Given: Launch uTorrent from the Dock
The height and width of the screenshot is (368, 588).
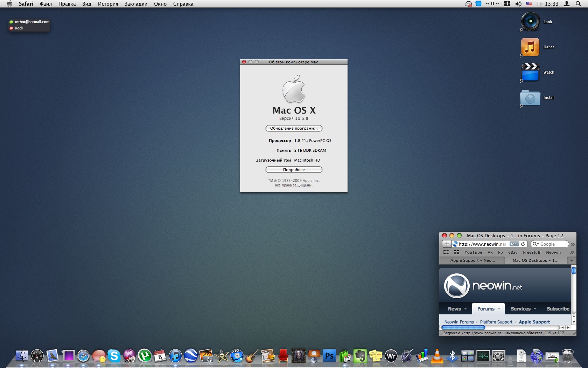Looking at the screenshot, I should coord(145,356).
